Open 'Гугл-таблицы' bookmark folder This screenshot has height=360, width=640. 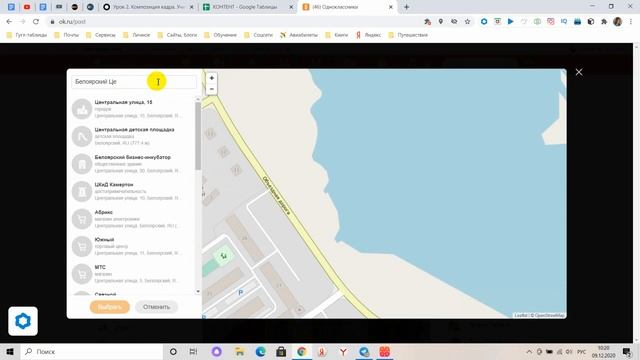(27, 35)
